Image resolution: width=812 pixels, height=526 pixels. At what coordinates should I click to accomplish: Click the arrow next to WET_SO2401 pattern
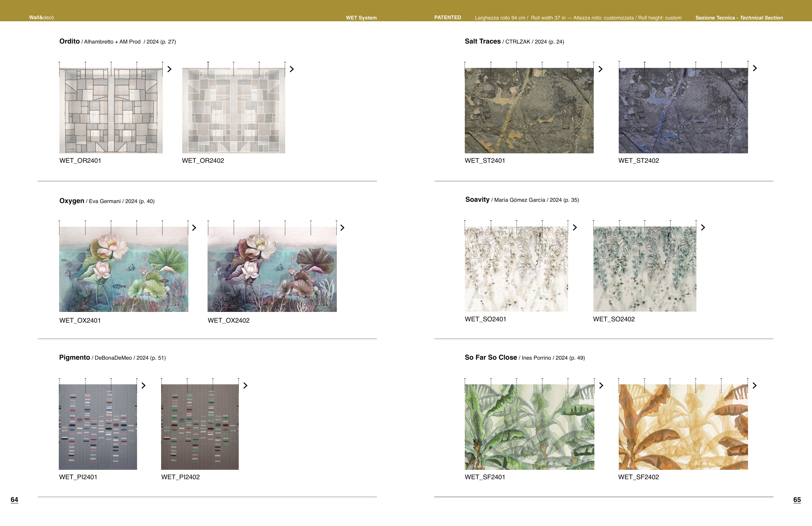575,227
